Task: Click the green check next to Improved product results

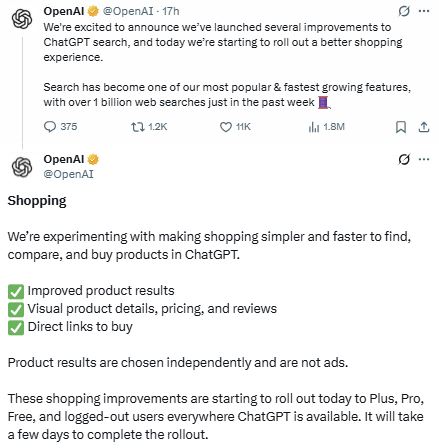Action: [16, 291]
